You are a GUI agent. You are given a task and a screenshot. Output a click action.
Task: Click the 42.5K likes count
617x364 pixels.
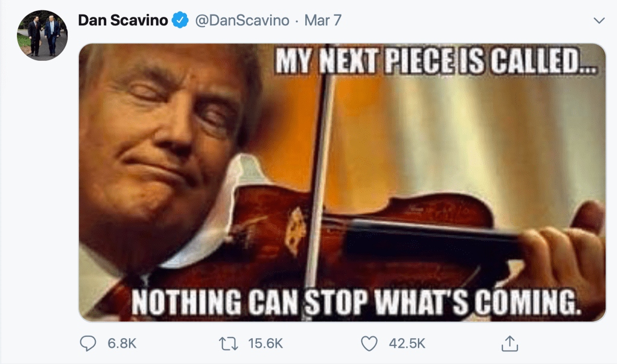(407, 344)
